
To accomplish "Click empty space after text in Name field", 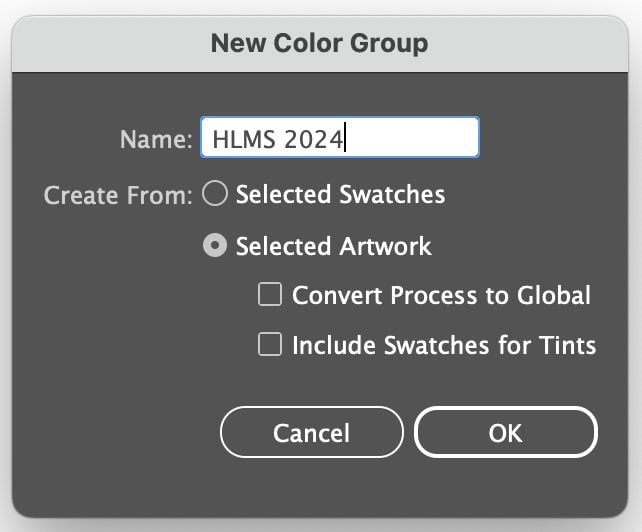I will click(x=411, y=137).
